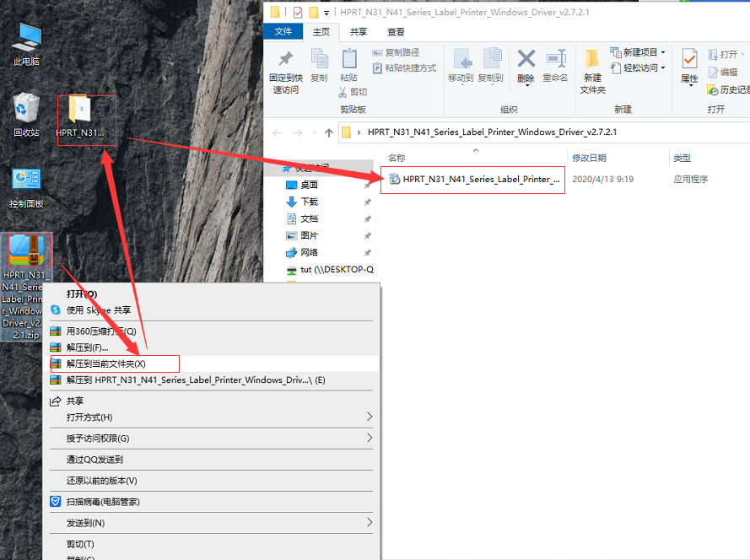Screen dimensions: 750x560
Task: Click the Up one level arrow button
Action: [x=329, y=132]
